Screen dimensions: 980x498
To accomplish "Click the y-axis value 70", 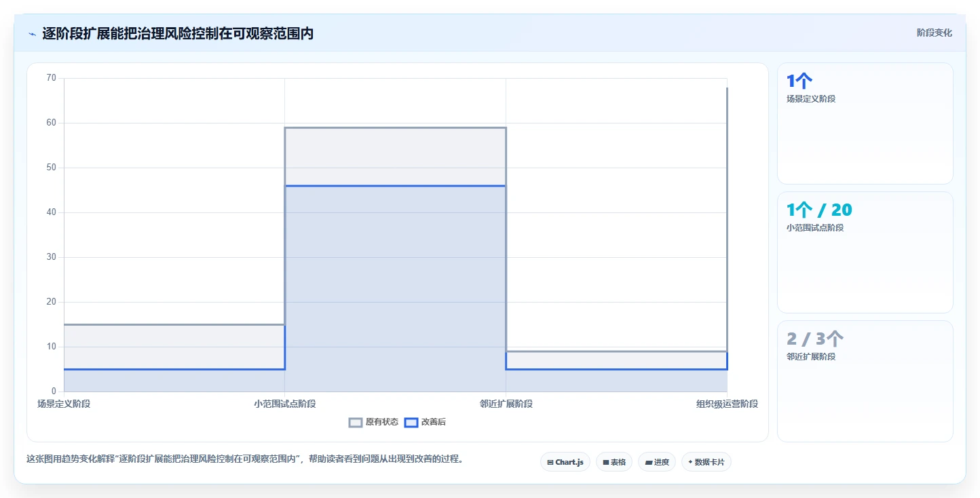I will 52,78.
